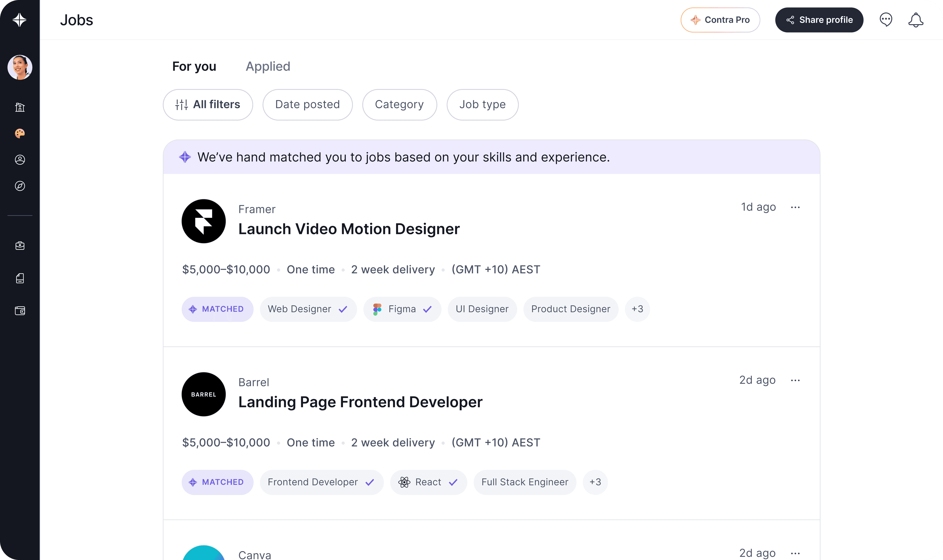Image resolution: width=943 pixels, height=560 pixels.
Task: Open the user profile avatar
Action: pos(20,67)
